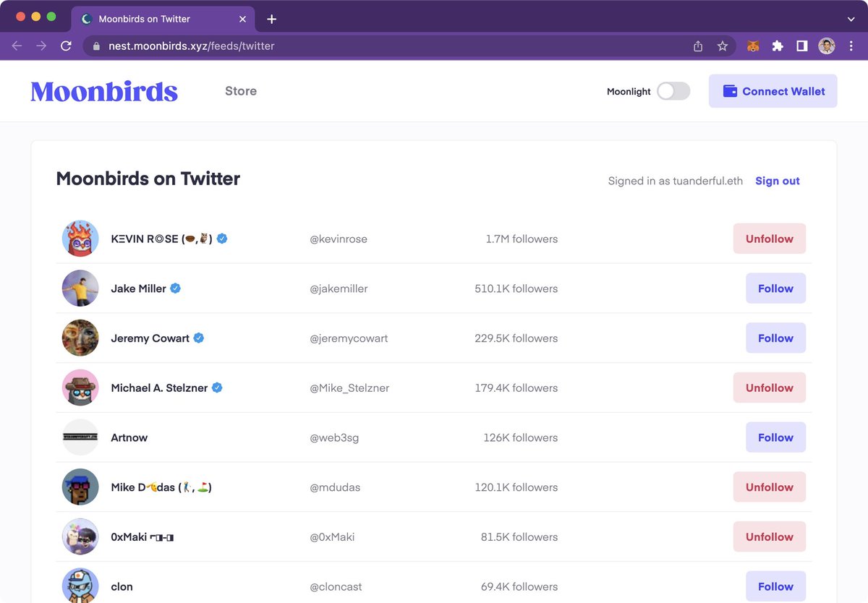Click Artnow's profile picture
Image resolution: width=868 pixels, height=603 pixels.
(80, 437)
